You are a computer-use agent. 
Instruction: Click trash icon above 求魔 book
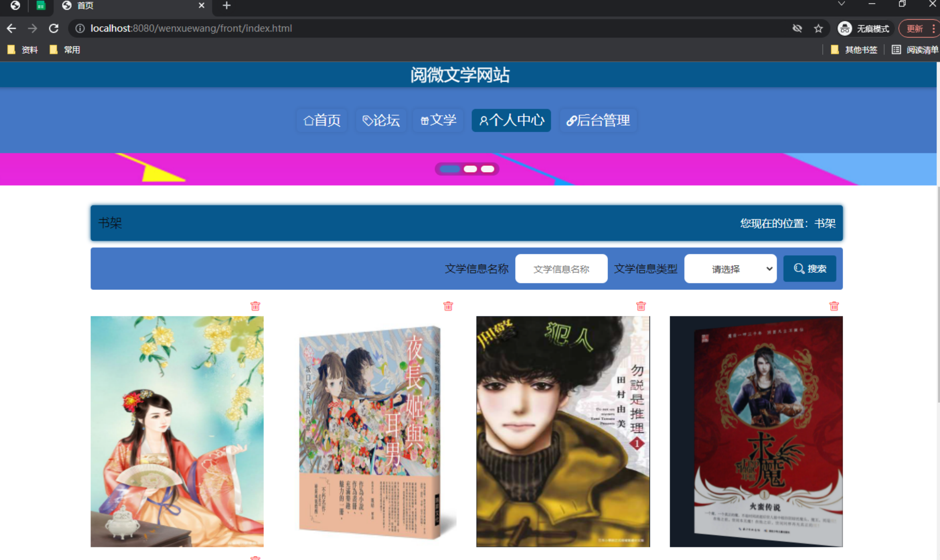coord(834,306)
